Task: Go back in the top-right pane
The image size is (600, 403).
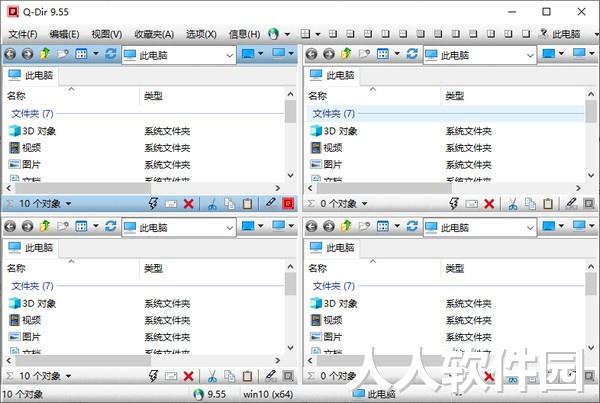Action: pyautogui.click(x=311, y=54)
